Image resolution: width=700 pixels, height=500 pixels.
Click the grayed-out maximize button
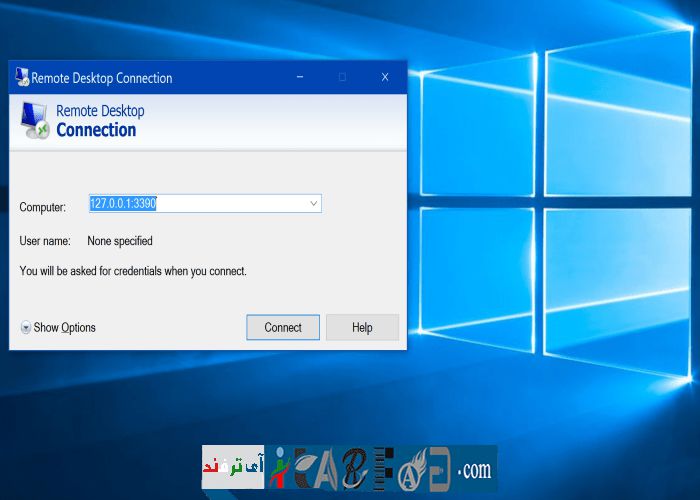[x=342, y=78]
